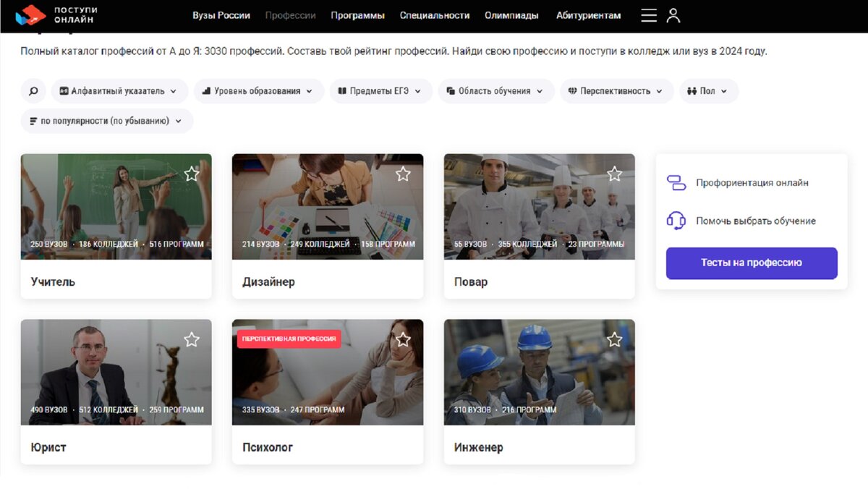Viewport: 868px width, 489px height.
Task: Click the Перспективная профессия red badge
Action: click(289, 339)
